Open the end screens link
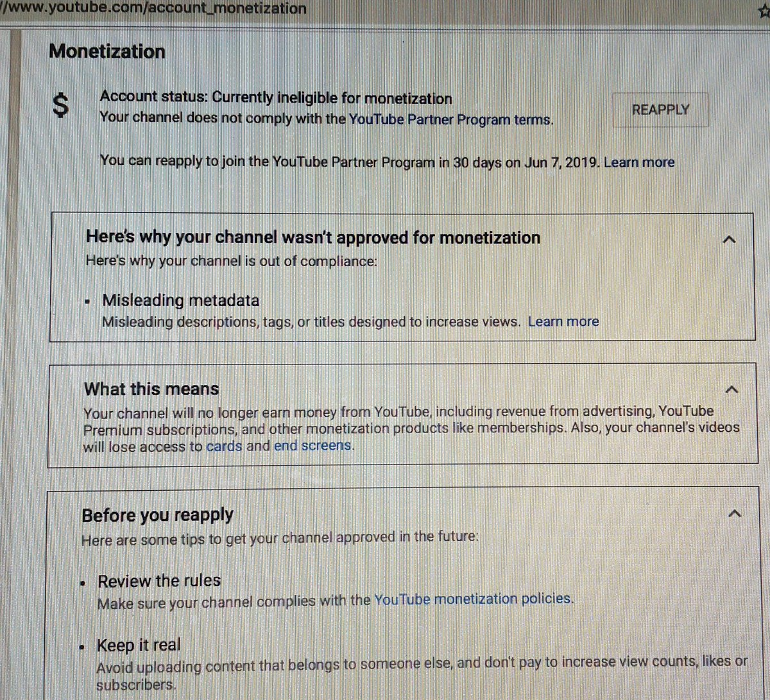 point(312,446)
